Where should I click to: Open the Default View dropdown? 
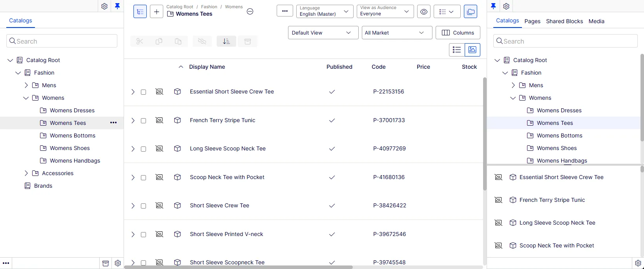pyautogui.click(x=323, y=33)
